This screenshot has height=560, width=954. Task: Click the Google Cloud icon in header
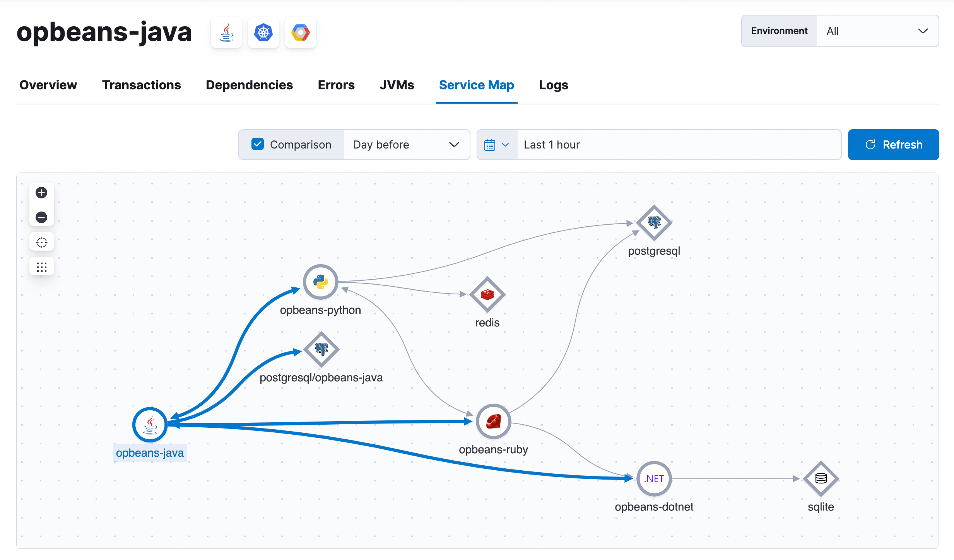coord(301,32)
